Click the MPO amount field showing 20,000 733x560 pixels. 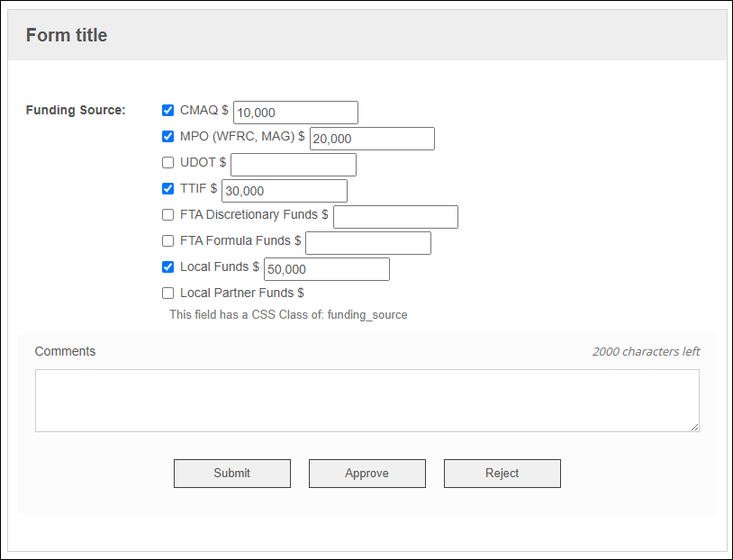(x=372, y=139)
